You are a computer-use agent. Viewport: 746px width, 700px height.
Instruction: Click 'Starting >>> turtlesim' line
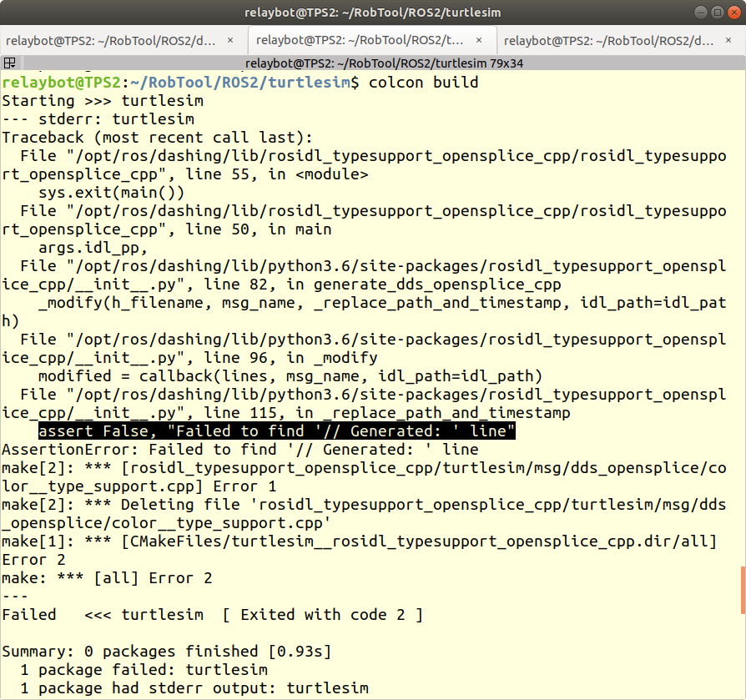click(103, 101)
